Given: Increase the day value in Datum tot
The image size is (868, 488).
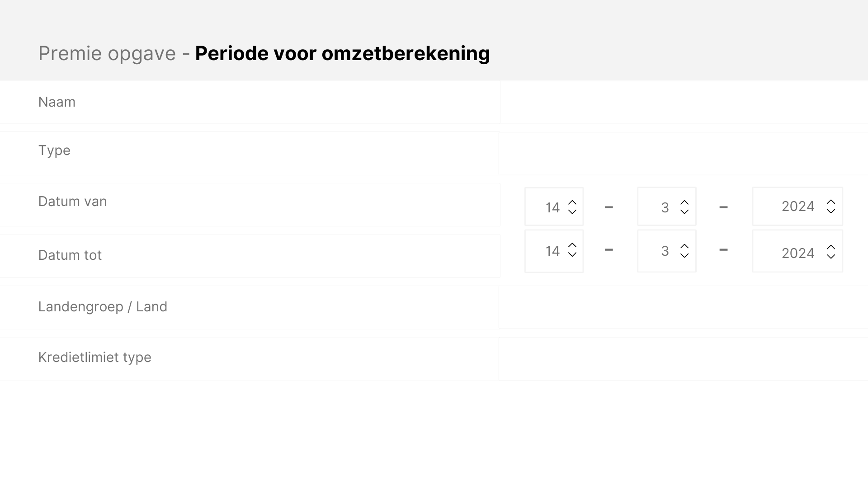Looking at the screenshot, I should click(572, 246).
